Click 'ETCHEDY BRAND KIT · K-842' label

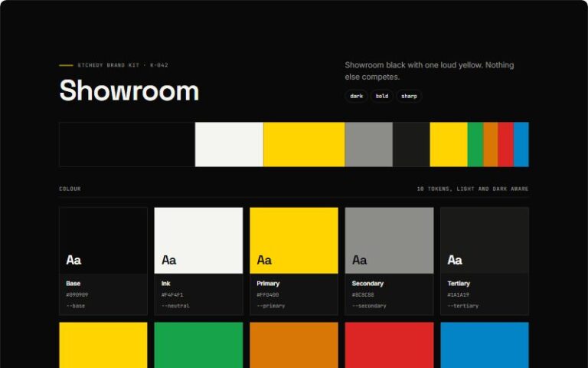pos(122,65)
